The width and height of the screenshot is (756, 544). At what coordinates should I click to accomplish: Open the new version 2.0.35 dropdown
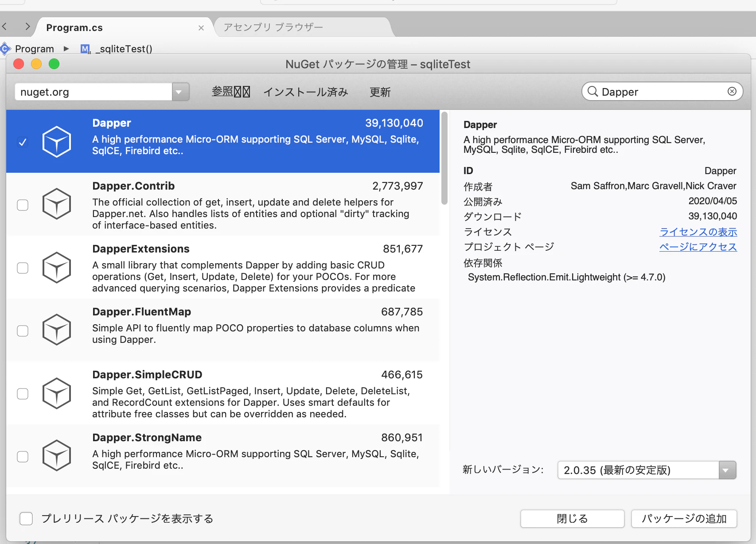click(727, 470)
